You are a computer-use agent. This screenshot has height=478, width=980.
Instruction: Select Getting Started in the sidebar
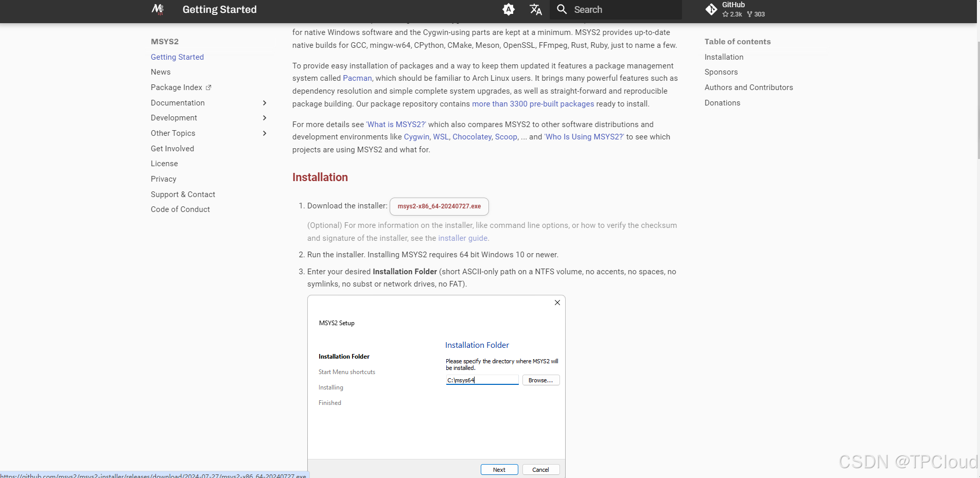click(x=177, y=57)
